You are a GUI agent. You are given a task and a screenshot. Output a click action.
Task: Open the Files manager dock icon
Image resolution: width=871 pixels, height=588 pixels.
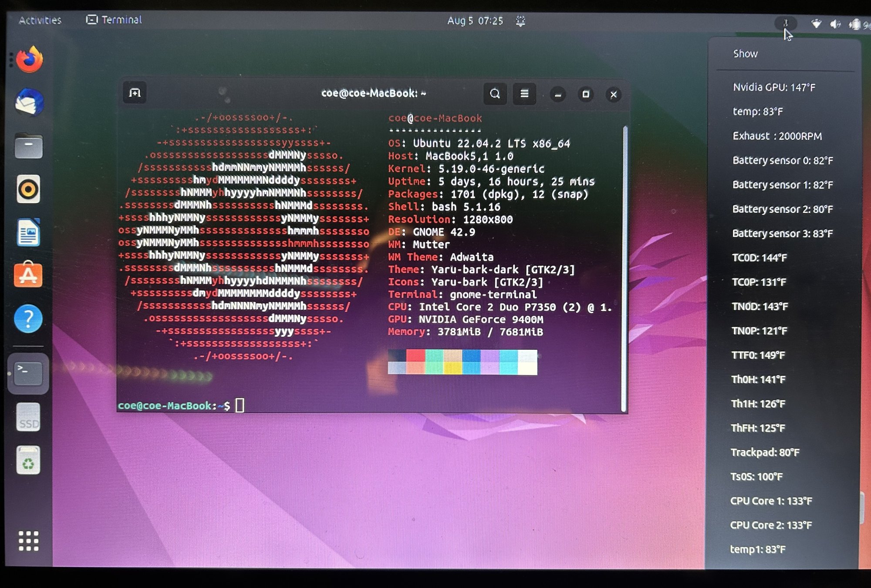(x=29, y=146)
